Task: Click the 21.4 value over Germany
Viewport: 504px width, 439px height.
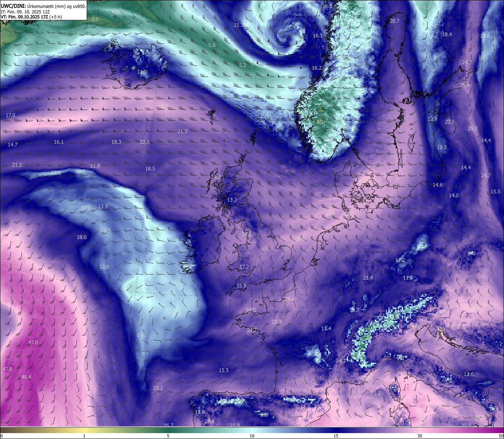Action: tap(368, 278)
